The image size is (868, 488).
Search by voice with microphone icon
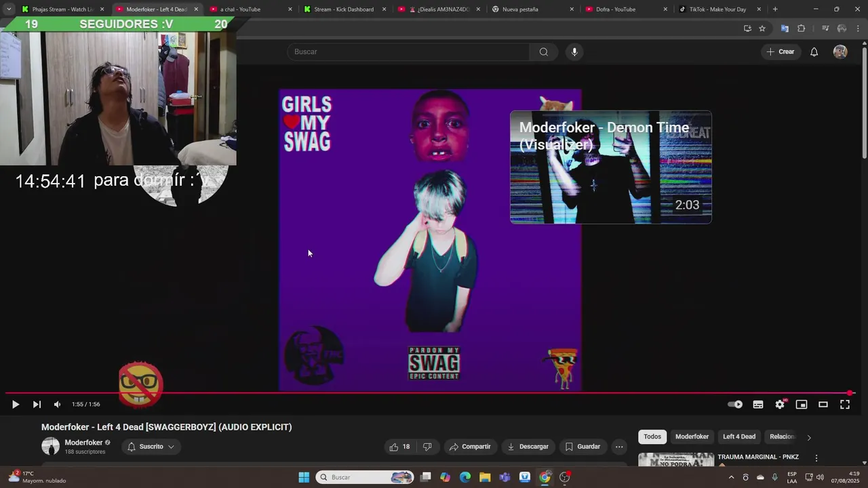click(574, 52)
